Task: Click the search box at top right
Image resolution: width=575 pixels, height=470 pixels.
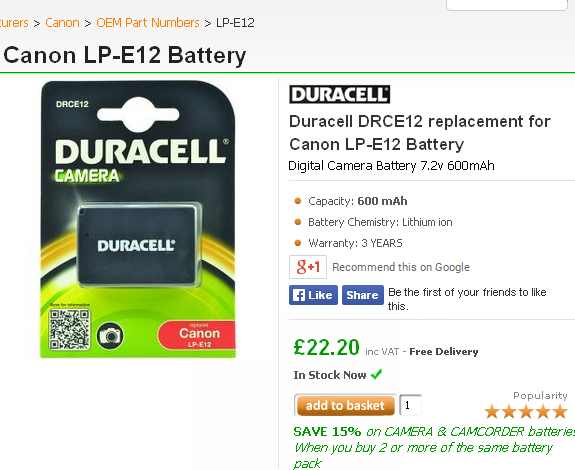Action: (x=506, y=5)
